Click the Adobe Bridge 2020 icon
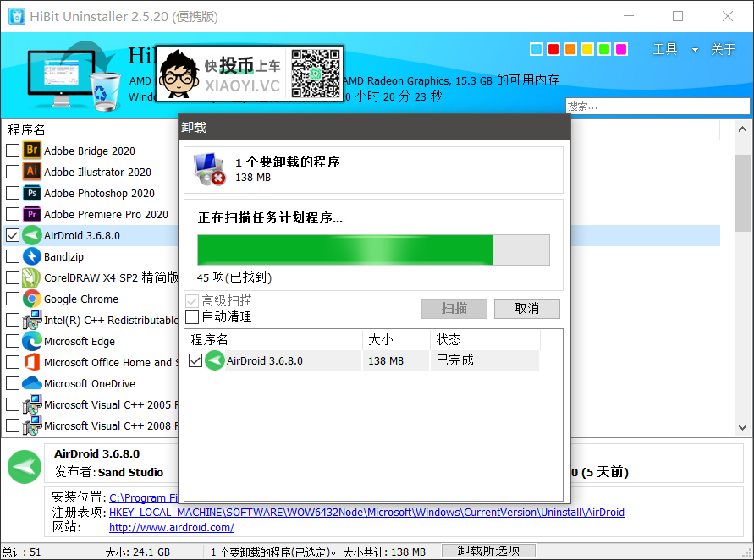The width and height of the screenshot is (754, 560). click(x=32, y=151)
